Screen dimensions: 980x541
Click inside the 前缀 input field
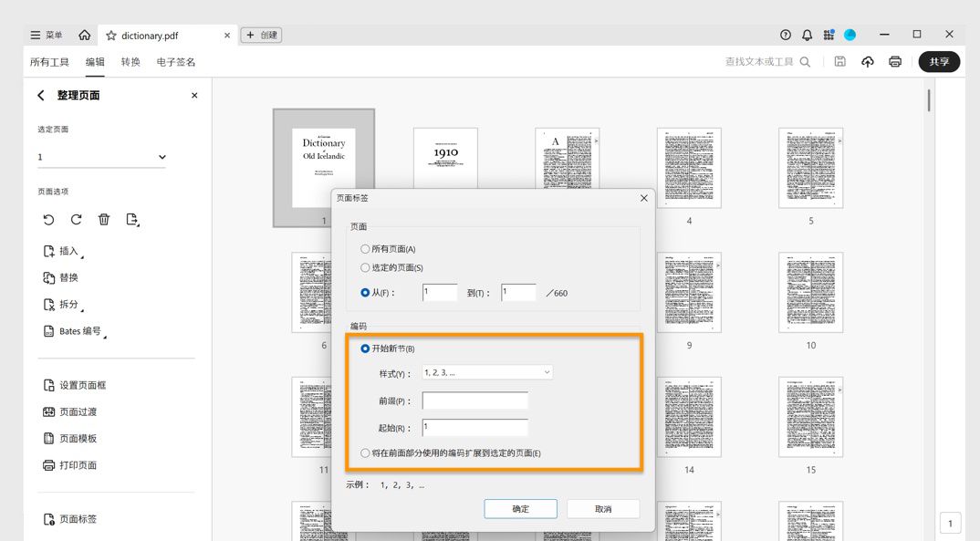click(474, 401)
